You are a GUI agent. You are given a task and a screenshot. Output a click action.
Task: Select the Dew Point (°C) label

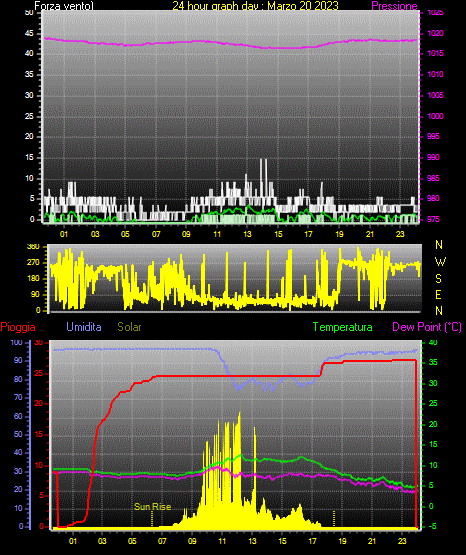point(427,327)
